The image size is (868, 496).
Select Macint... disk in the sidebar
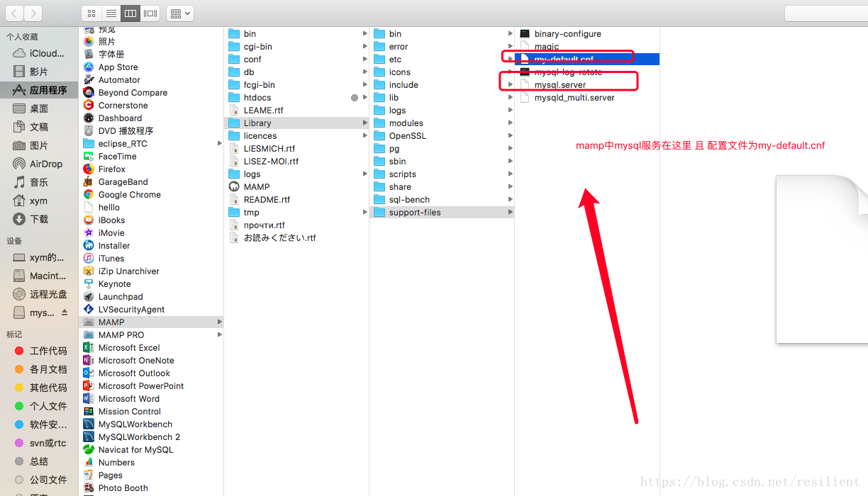point(39,276)
